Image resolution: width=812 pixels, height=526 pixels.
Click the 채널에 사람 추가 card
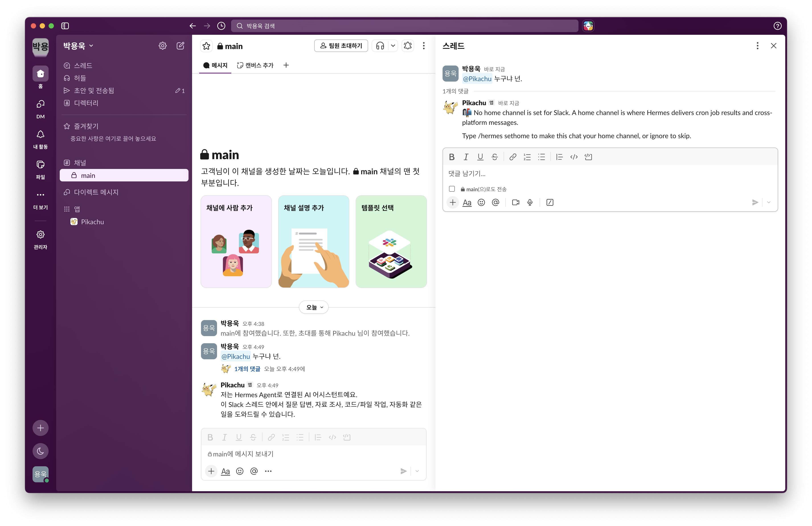236,242
